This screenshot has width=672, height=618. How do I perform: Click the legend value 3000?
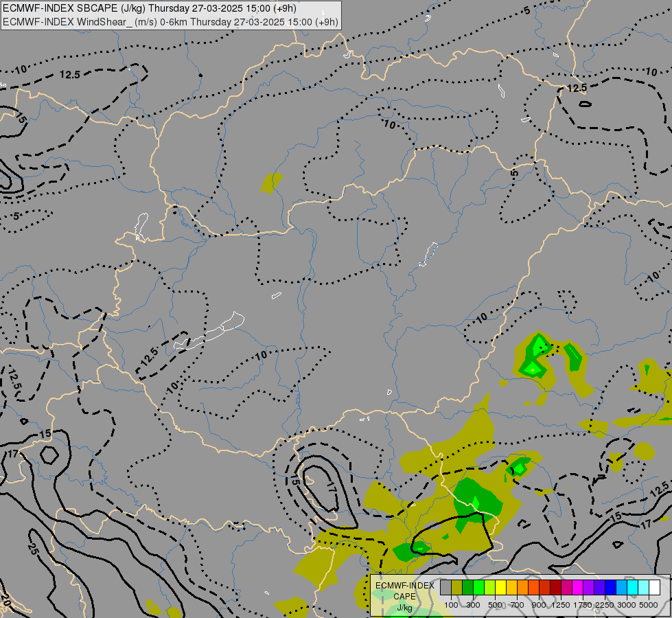pos(627,605)
